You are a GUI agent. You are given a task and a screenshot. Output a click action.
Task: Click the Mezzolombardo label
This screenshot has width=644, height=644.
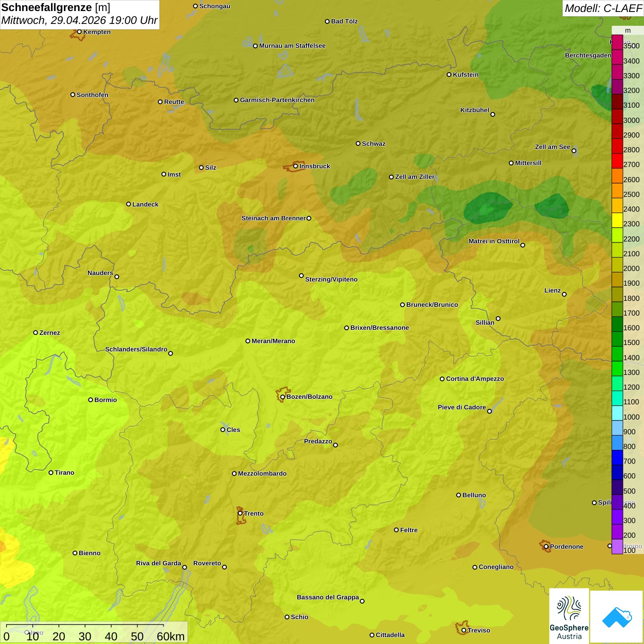pyautogui.click(x=262, y=473)
